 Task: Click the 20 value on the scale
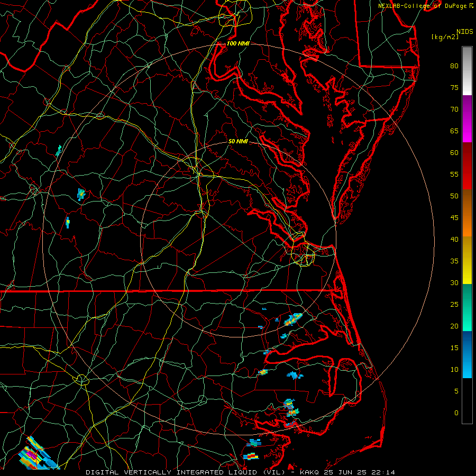coord(454,326)
